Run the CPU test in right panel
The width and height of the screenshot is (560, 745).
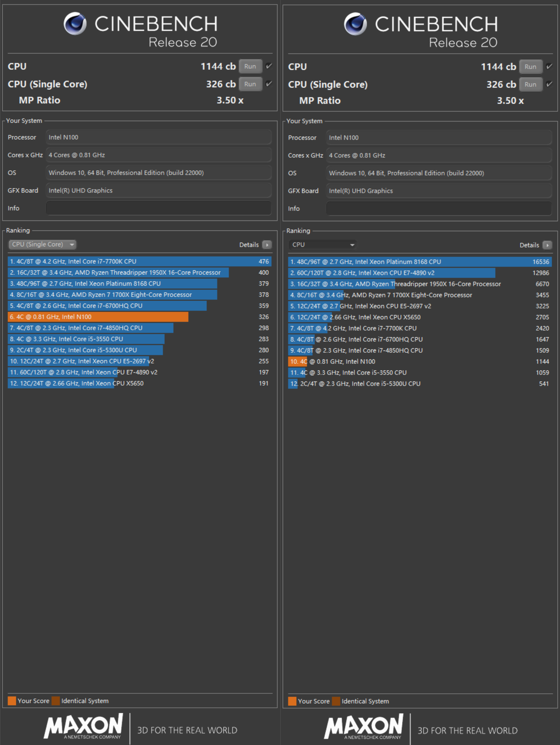pos(530,67)
